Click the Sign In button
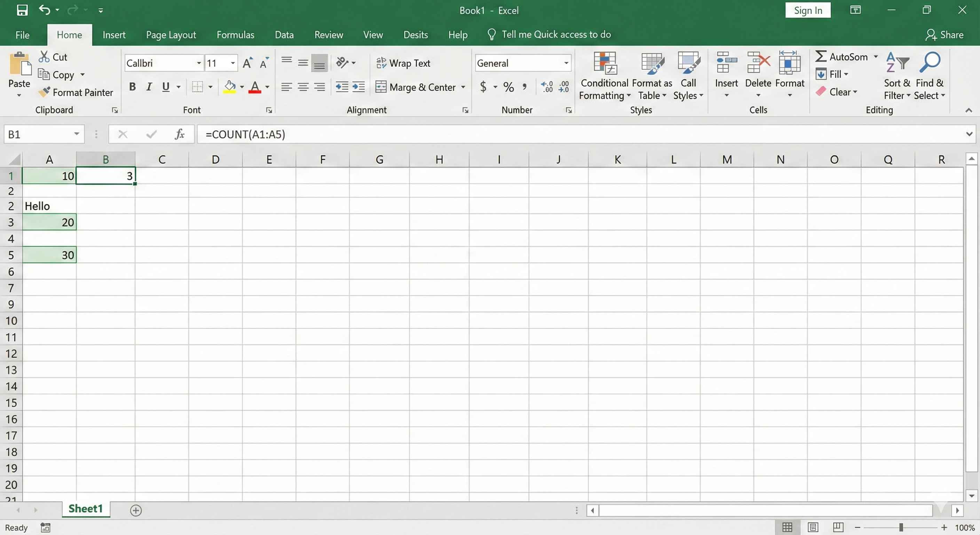980x535 pixels. (808, 10)
